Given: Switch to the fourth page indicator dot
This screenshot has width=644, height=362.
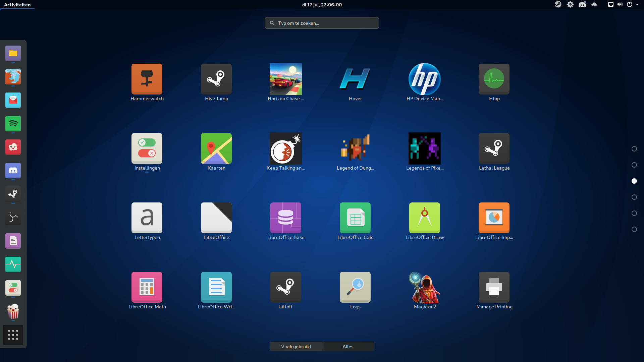Looking at the screenshot, I should click(634, 197).
